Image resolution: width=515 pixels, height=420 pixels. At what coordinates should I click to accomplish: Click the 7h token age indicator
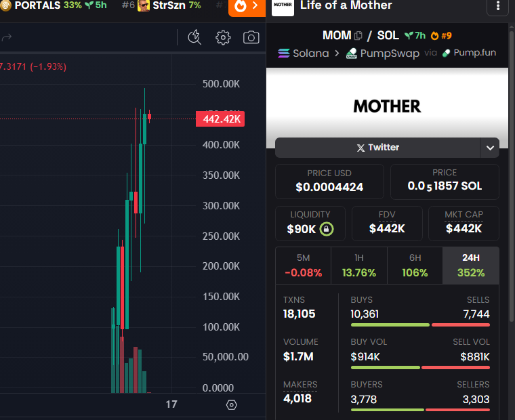pyautogui.click(x=415, y=35)
